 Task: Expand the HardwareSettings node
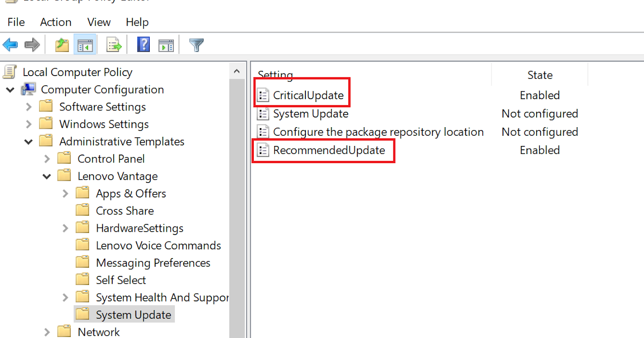pos(65,228)
